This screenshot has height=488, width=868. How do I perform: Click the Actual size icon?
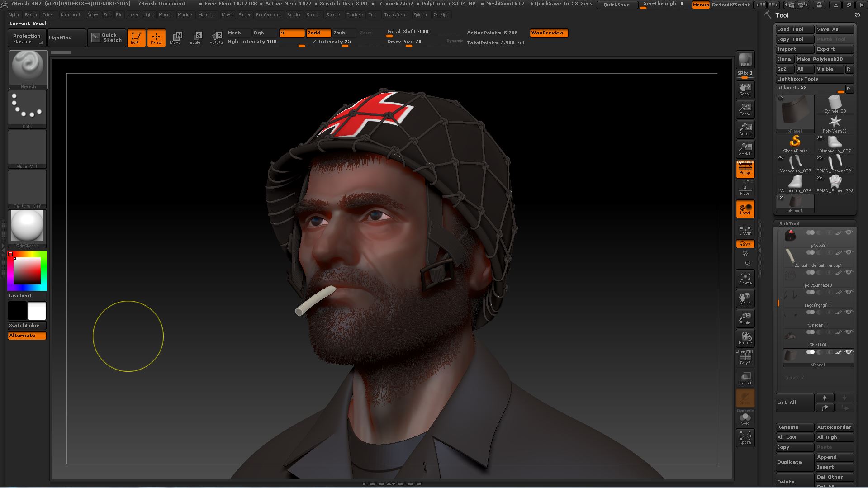click(x=745, y=129)
